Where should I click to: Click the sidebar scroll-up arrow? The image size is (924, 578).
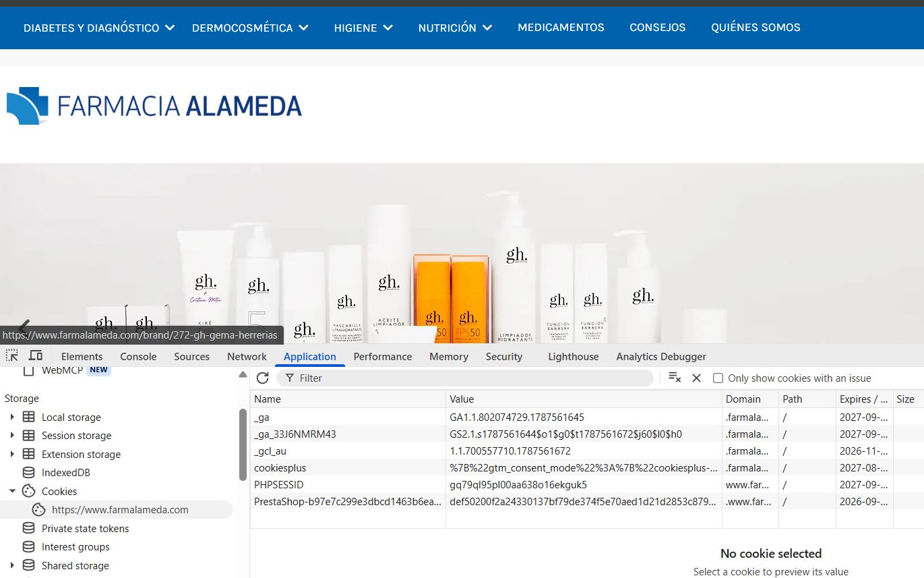tap(243, 374)
